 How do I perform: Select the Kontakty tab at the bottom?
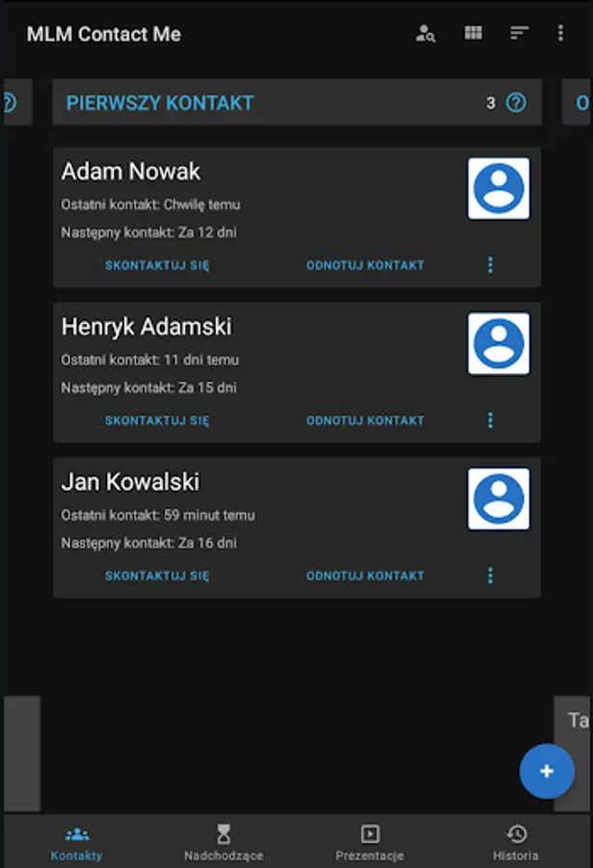[x=76, y=839]
